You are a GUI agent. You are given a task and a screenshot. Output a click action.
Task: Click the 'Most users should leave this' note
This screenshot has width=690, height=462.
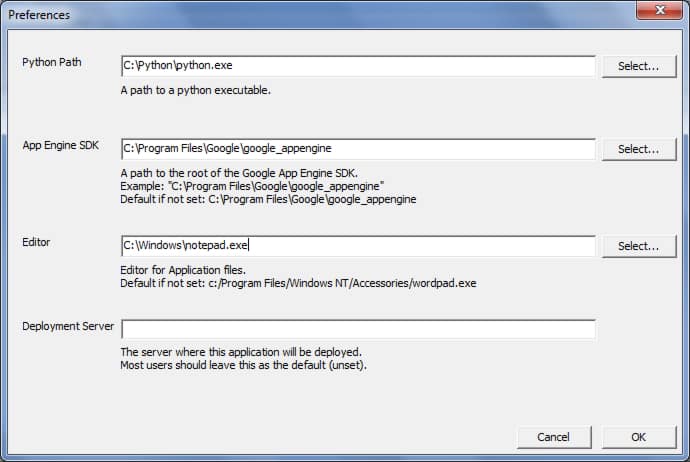click(x=245, y=365)
